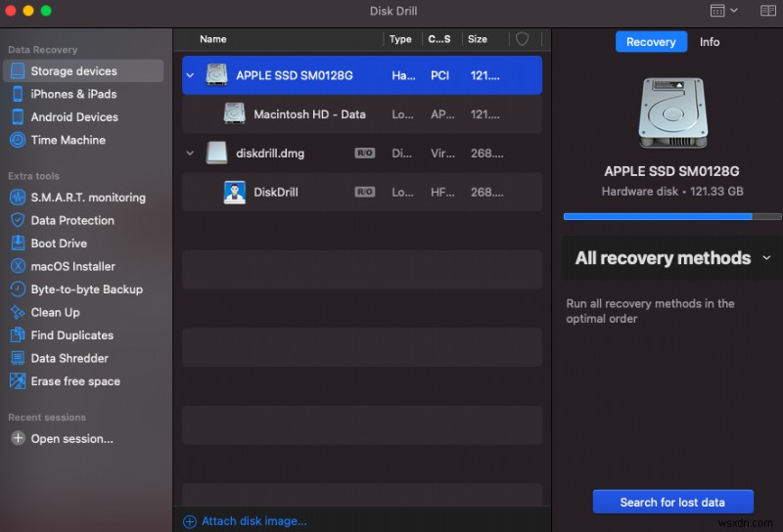Sort by the Type column header
The width and height of the screenshot is (783, 532).
point(400,39)
